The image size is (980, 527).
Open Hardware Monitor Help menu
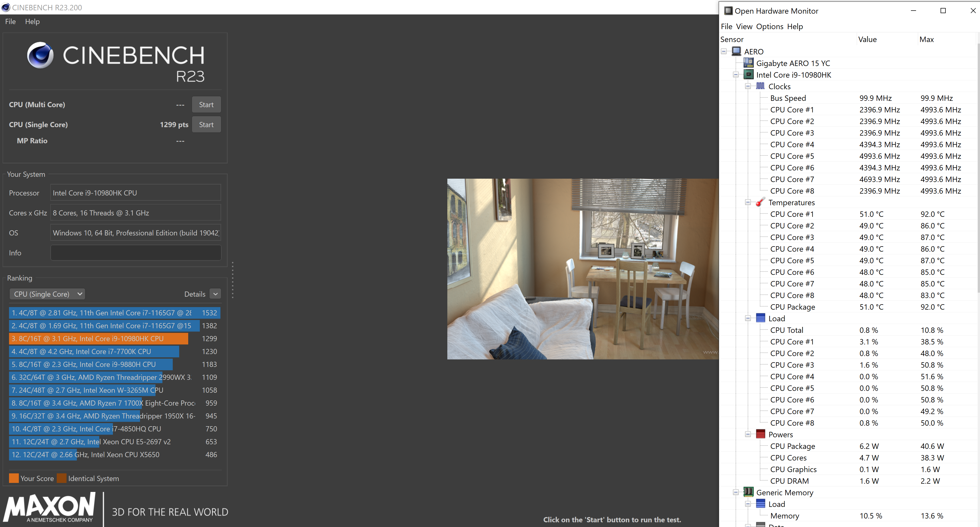[x=795, y=26]
